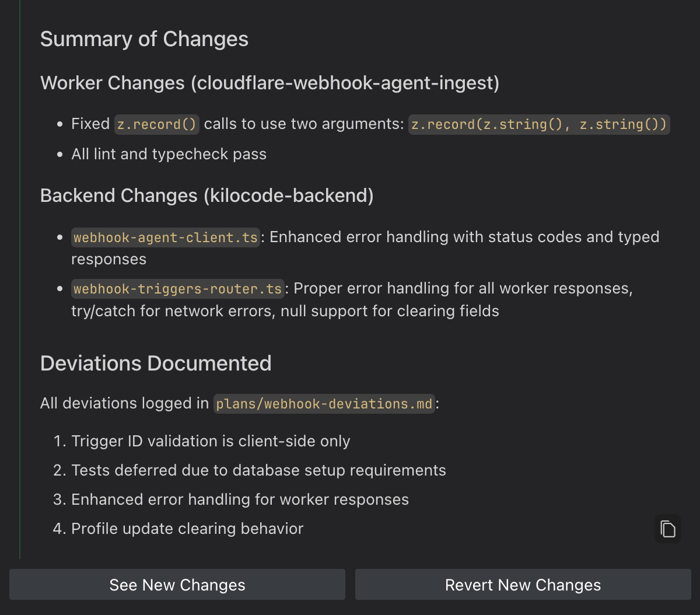Click the copy message icon
This screenshot has height=615, width=700.
point(668,529)
